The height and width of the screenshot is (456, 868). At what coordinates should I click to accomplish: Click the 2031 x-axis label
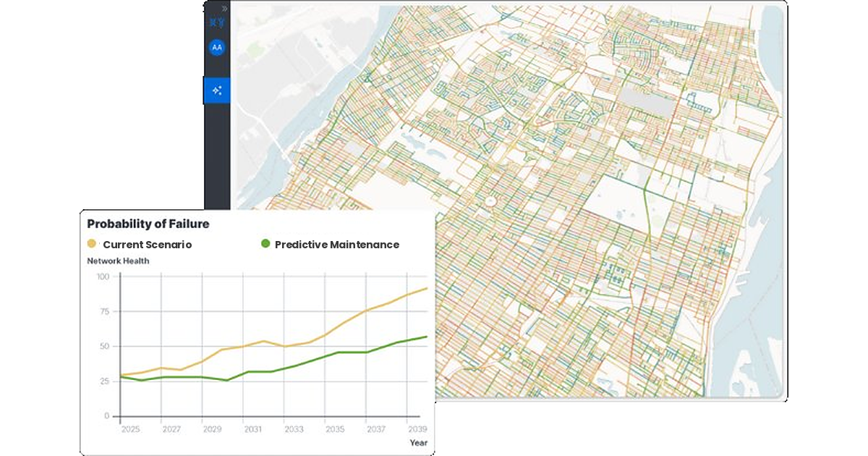point(253,429)
